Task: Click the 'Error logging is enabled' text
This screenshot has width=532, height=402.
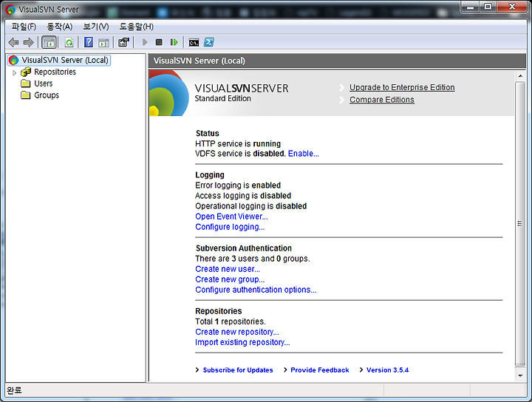Action: (x=238, y=185)
